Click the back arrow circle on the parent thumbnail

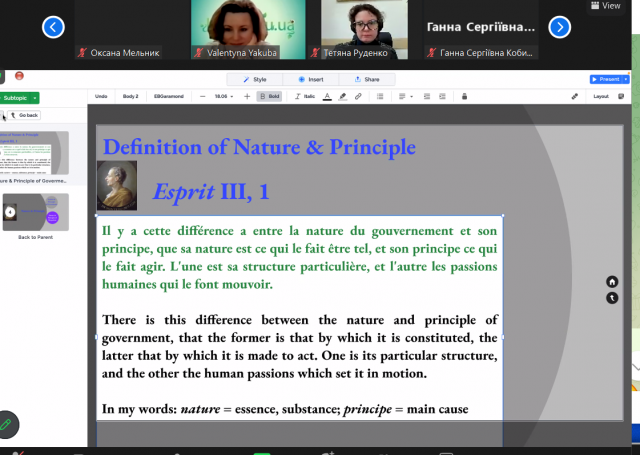(10, 212)
